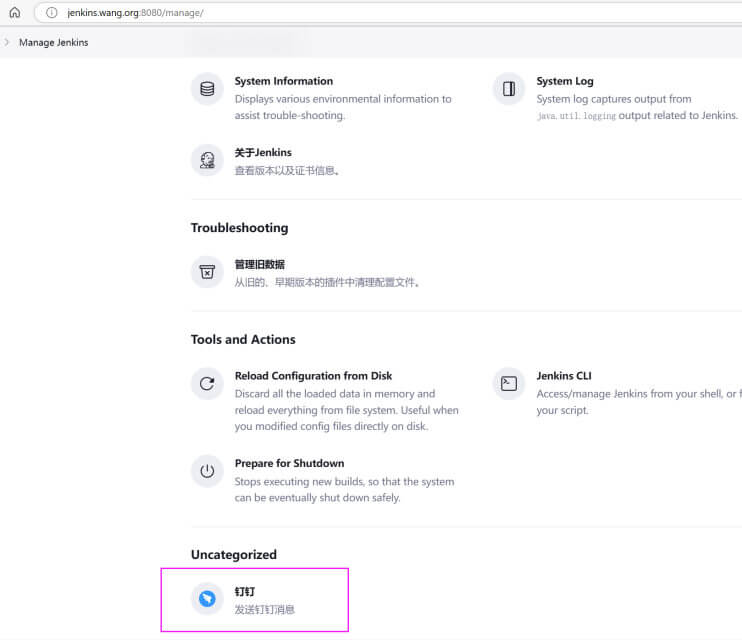This screenshot has height=640, width=742.
Task: Open the Manage Jenkins breadcrumb
Action: tap(53, 43)
